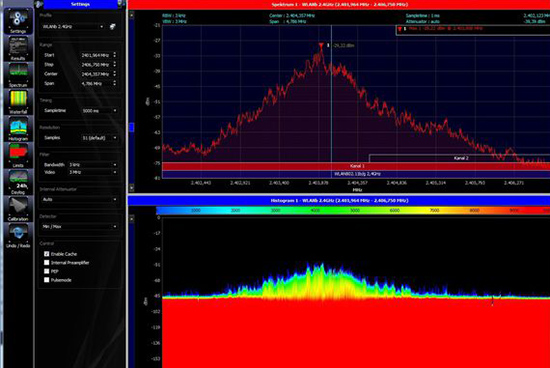
Task: Click the Settings panel header tab
Action: coord(80,4)
